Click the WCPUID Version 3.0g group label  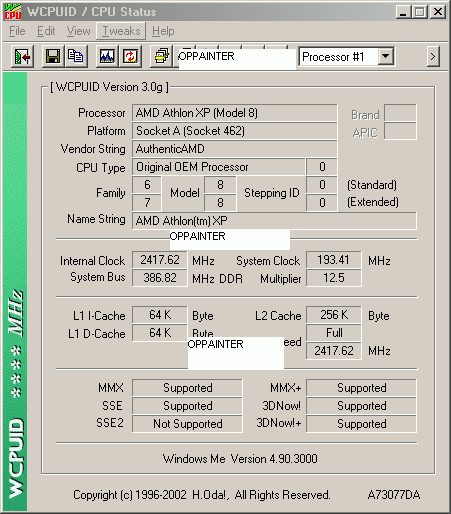[x=109, y=87]
